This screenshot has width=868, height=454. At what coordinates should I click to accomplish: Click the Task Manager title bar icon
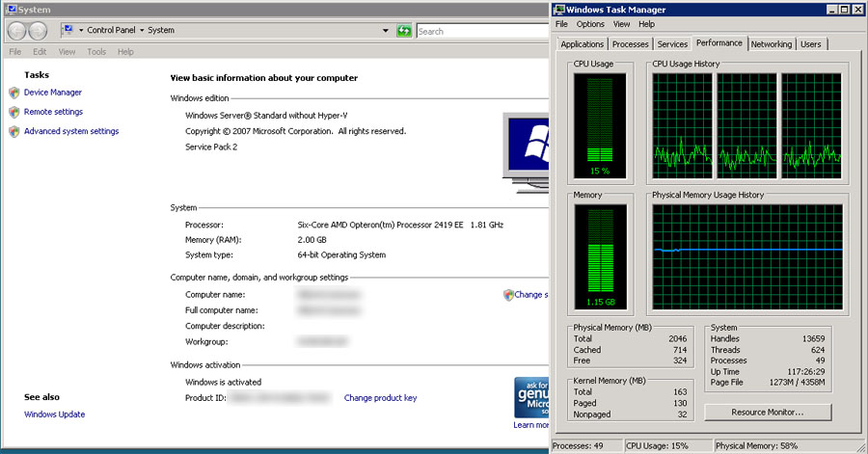(559, 10)
